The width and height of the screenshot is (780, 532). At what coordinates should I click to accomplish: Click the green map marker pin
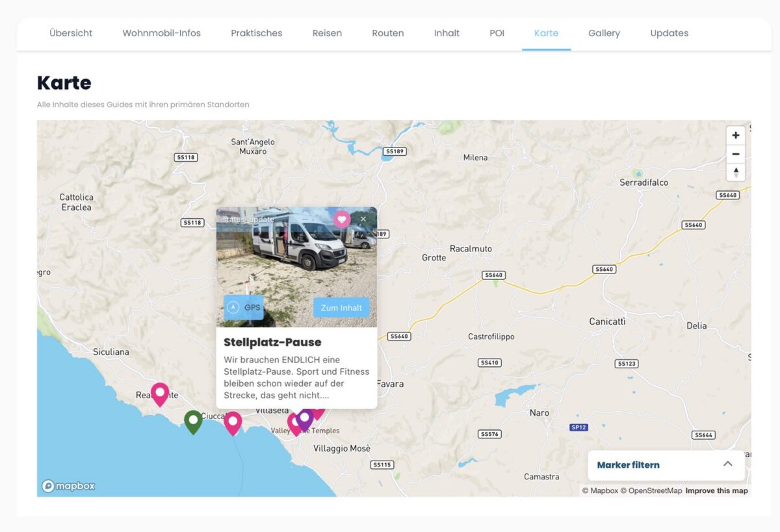[x=193, y=421]
